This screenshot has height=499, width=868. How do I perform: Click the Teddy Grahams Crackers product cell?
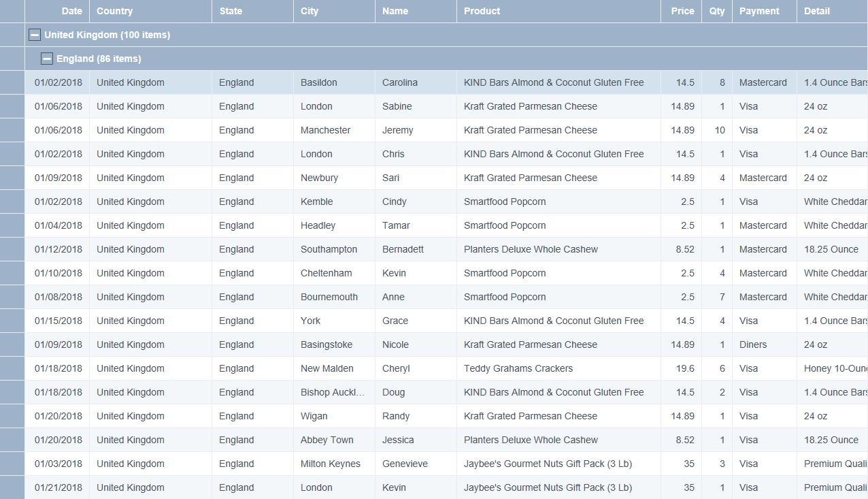click(x=558, y=368)
